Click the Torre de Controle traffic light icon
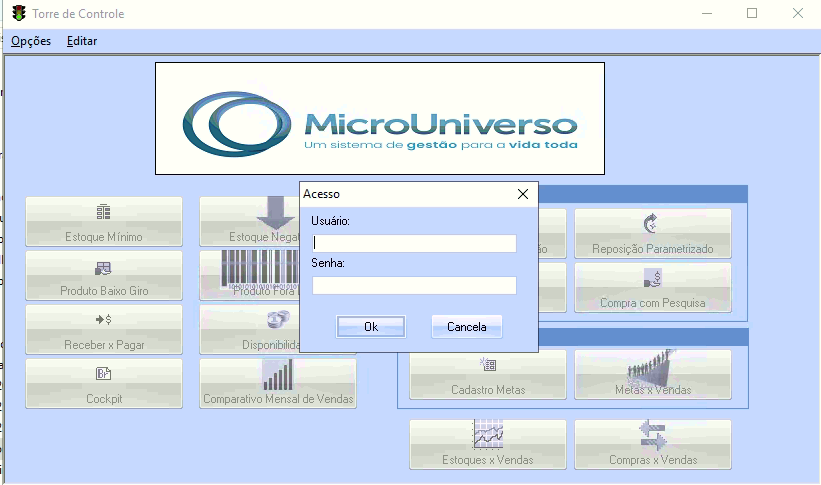 click(17, 14)
